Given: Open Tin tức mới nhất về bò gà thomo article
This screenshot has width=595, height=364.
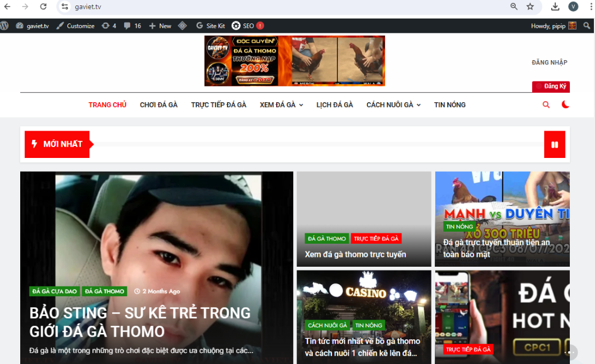Looking at the screenshot, I should click(x=363, y=347).
